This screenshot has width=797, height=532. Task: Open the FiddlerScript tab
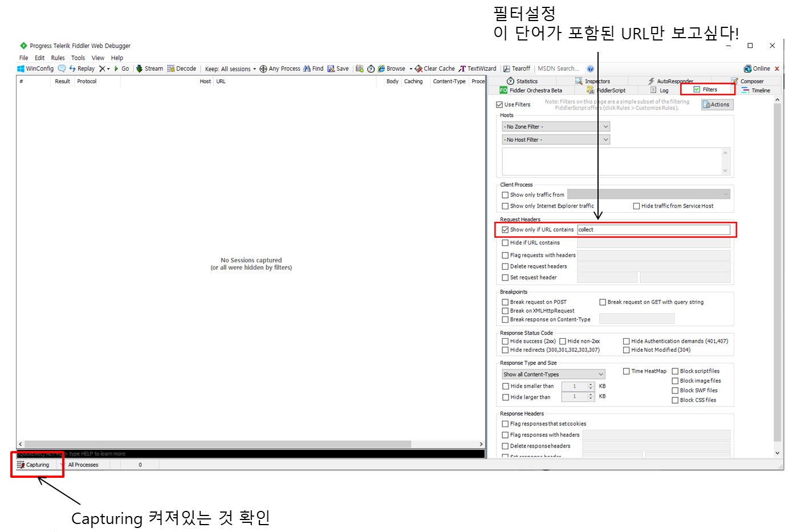coord(606,90)
